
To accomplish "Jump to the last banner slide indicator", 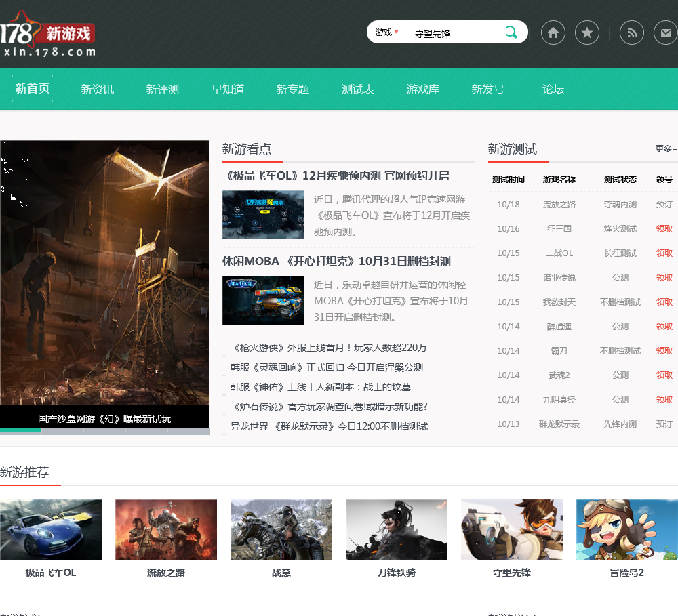I will click(188, 432).
